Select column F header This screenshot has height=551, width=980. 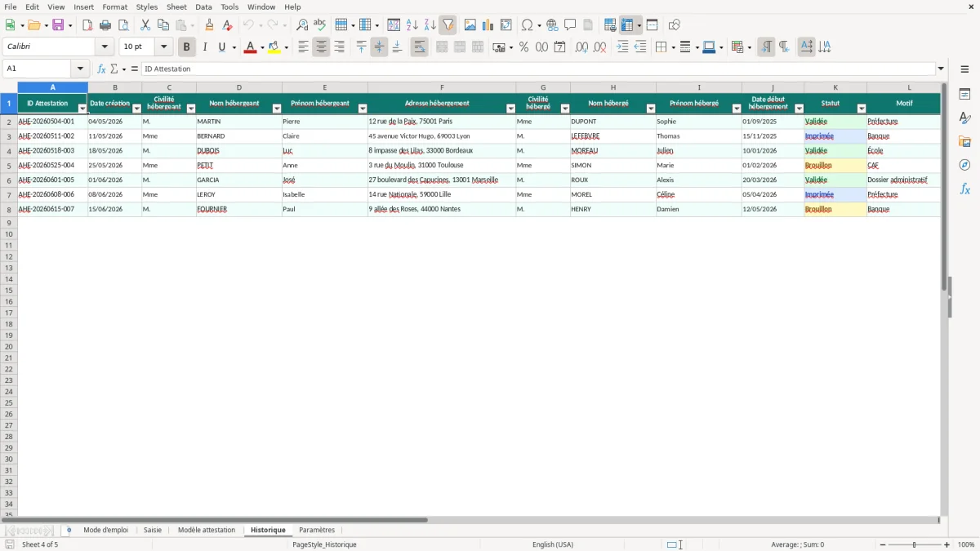point(442,87)
